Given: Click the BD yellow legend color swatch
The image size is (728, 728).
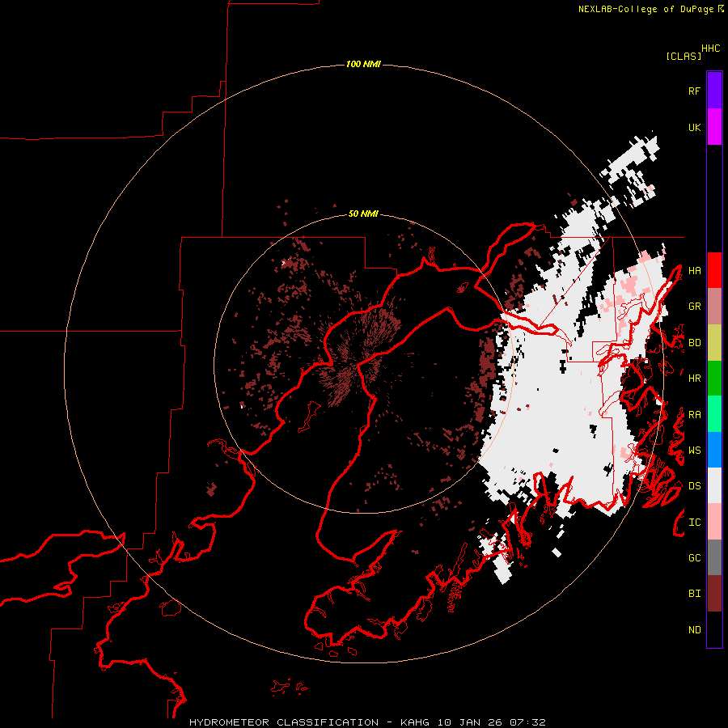Looking at the screenshot, I should 714,343.
